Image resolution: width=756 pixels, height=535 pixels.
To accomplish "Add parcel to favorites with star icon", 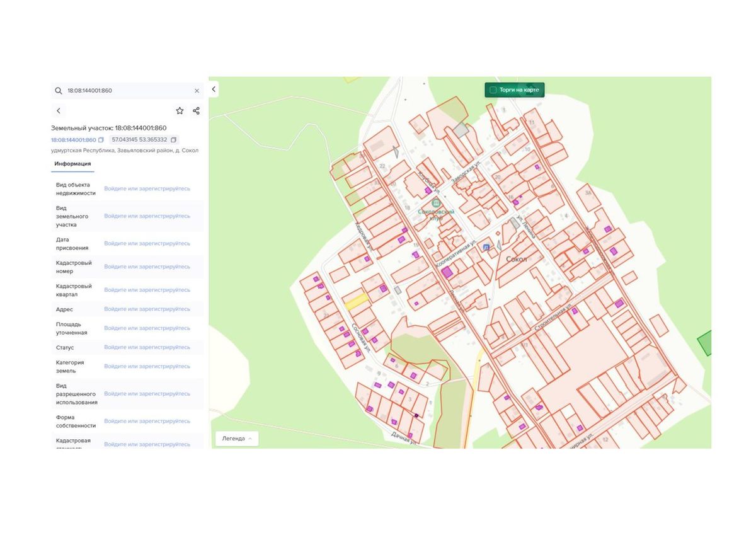I will pyautogui.click(x=180, y=111).
